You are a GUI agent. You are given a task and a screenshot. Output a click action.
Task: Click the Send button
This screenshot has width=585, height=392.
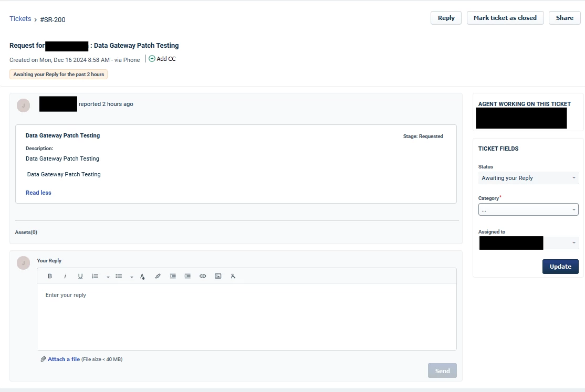click(442, 370)
